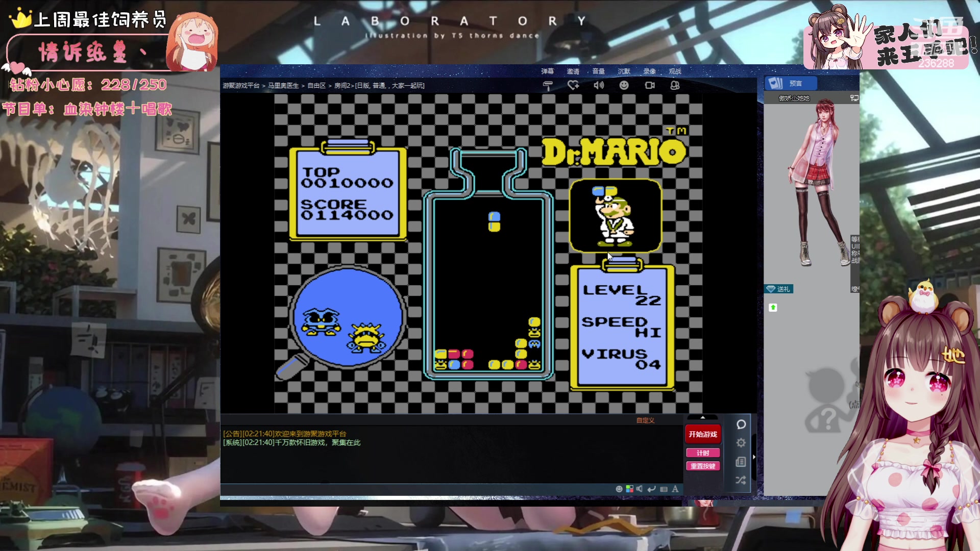Click the 开始游戏 start button
This screenshot has width=980, height=551.
pyautogui.click(x=703, y=434)
